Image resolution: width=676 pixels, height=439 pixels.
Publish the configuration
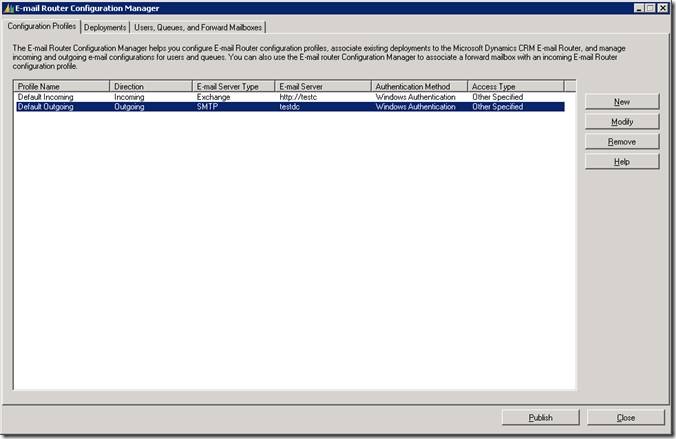(540, 418)
